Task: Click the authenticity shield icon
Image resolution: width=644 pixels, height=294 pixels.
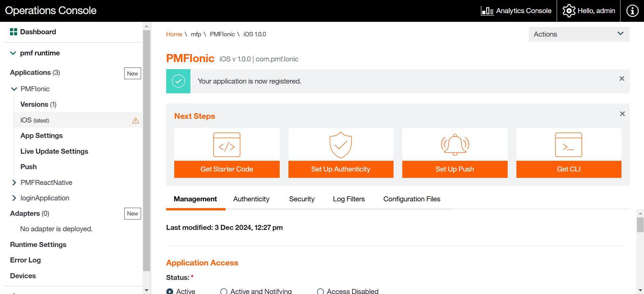Action: (x=340, y=145)
